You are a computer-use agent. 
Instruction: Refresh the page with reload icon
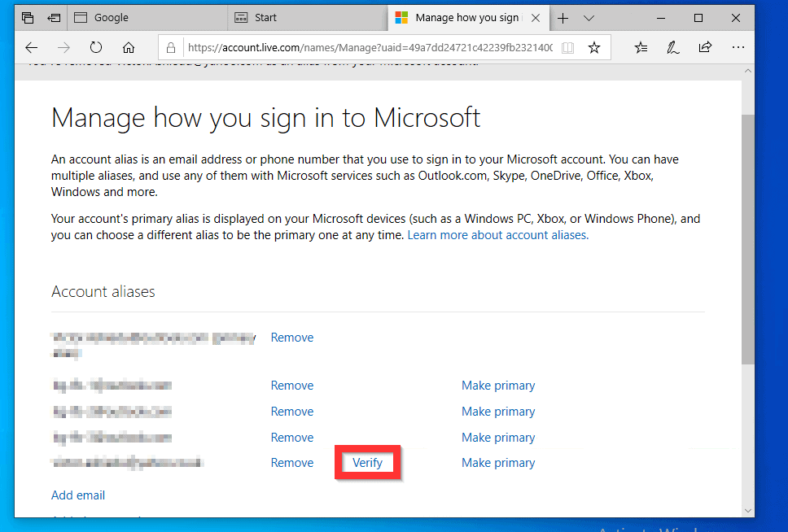96,47
